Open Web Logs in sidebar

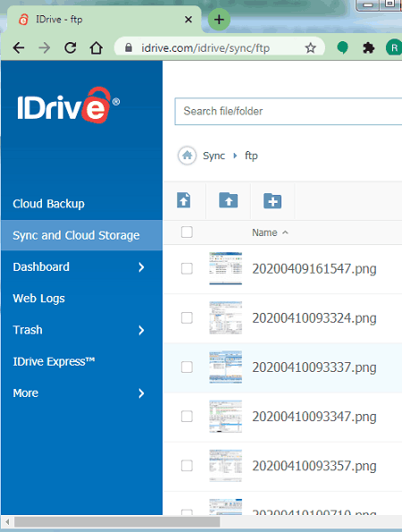(x=38, y=299)
